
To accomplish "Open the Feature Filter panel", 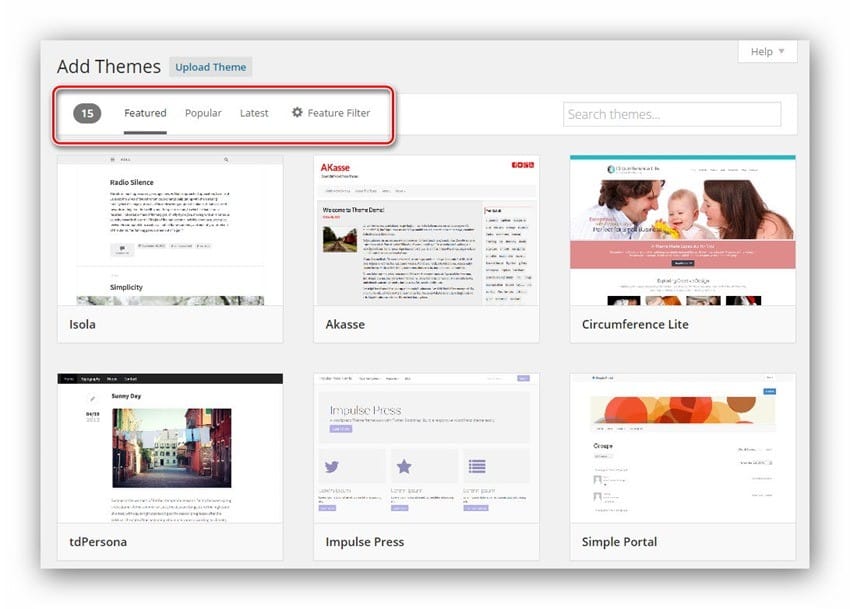I will (x=331, y=112).
